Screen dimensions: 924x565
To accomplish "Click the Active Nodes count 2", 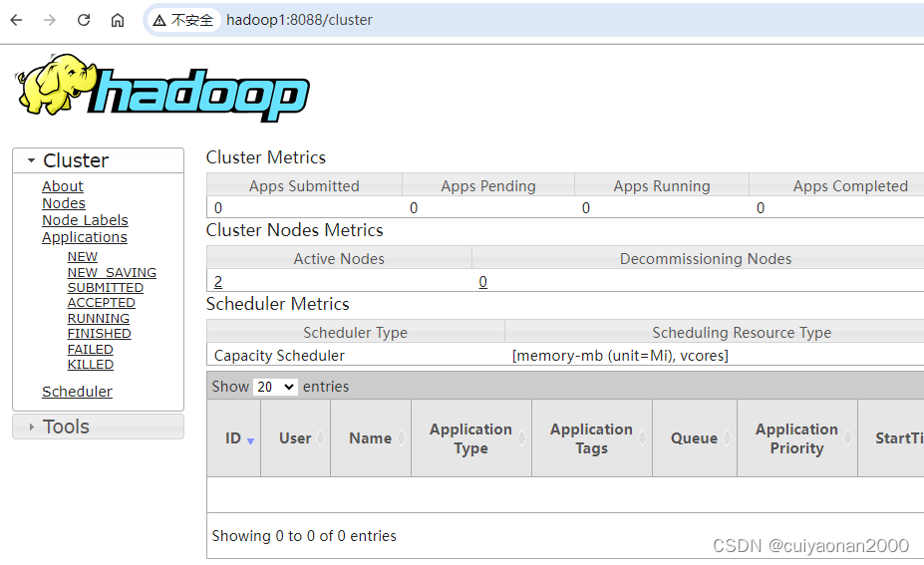I will click(218, 282).
